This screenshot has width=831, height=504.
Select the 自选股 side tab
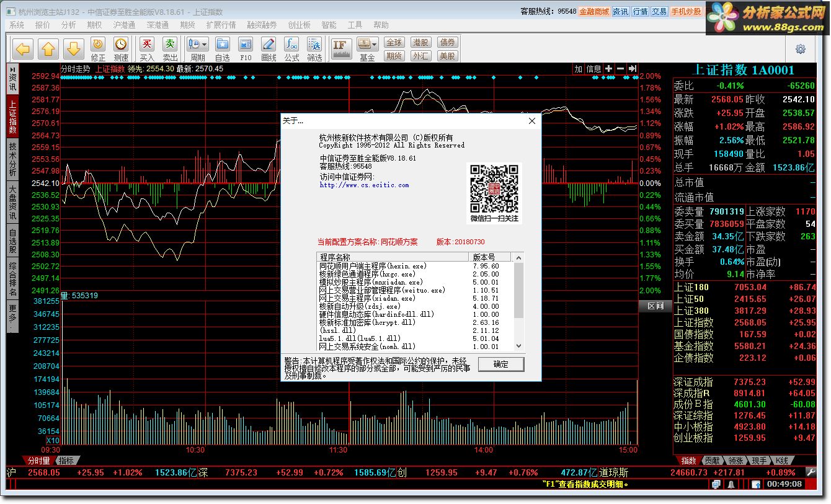(x=12, y=241)
